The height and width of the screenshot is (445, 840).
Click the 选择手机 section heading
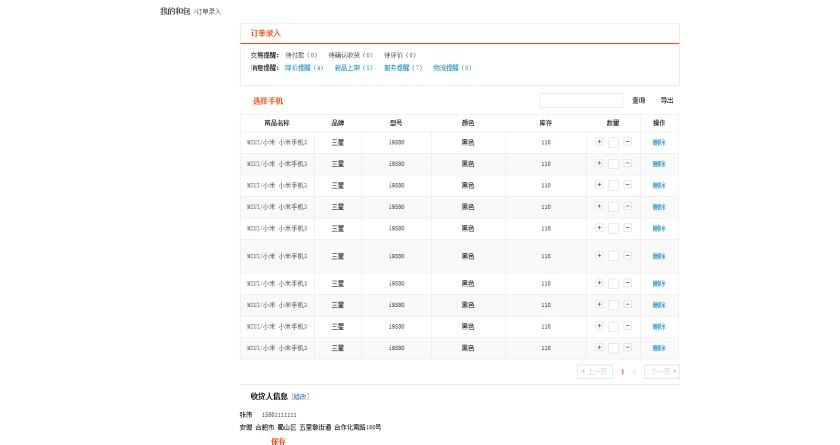pyautogui.click(x=268, y=101)
